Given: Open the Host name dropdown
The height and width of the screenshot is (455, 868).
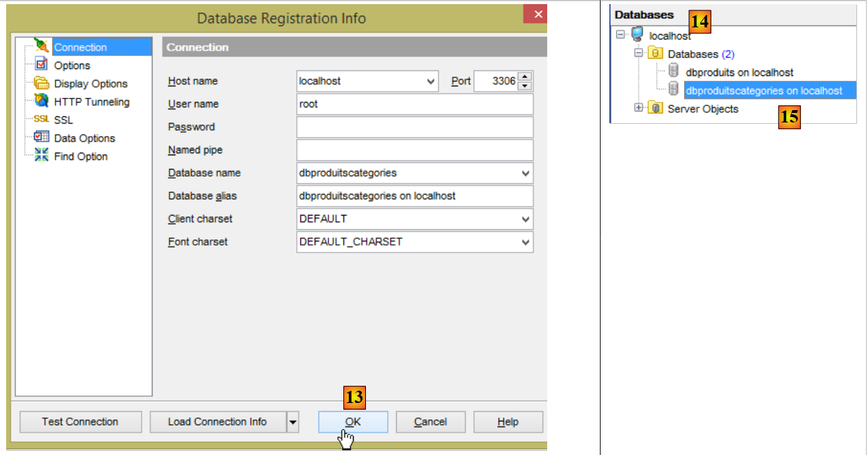Looking at the screenshot, I should [x=431, y=81].
